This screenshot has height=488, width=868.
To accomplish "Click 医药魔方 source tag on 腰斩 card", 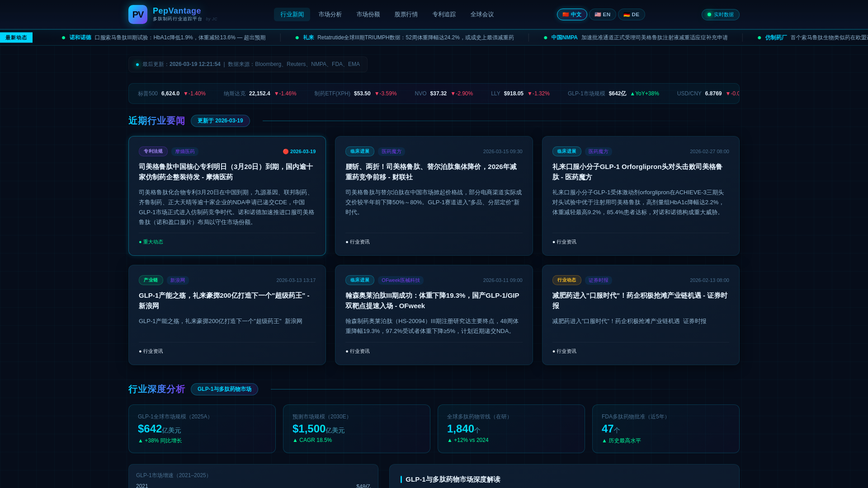I will tap(392, 151).
